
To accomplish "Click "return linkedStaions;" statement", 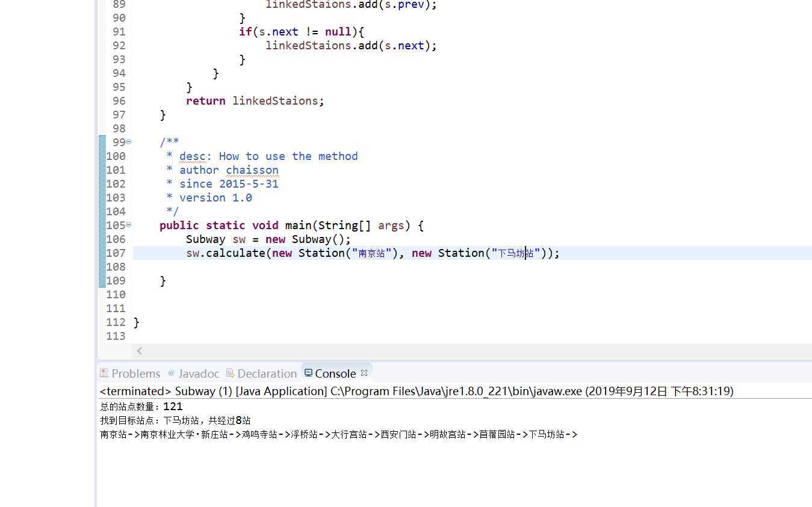I will click(x=255, y=101).
